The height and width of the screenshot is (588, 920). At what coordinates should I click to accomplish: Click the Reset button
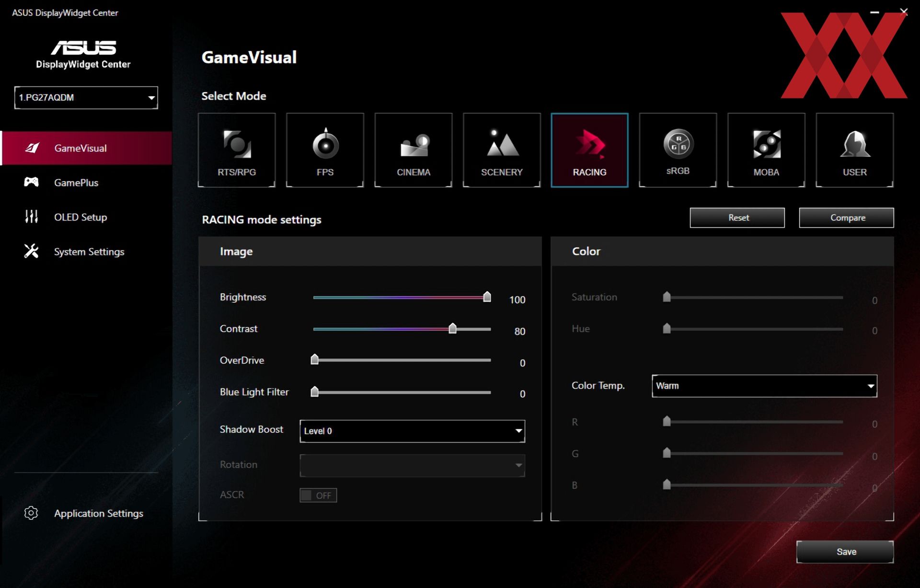point(737,218)
